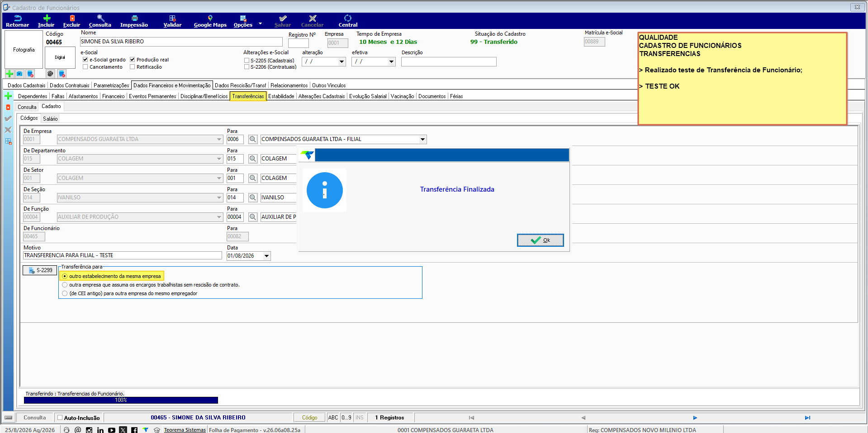
Task: Click the Motivo input field
Action: (x=123, y=255)
